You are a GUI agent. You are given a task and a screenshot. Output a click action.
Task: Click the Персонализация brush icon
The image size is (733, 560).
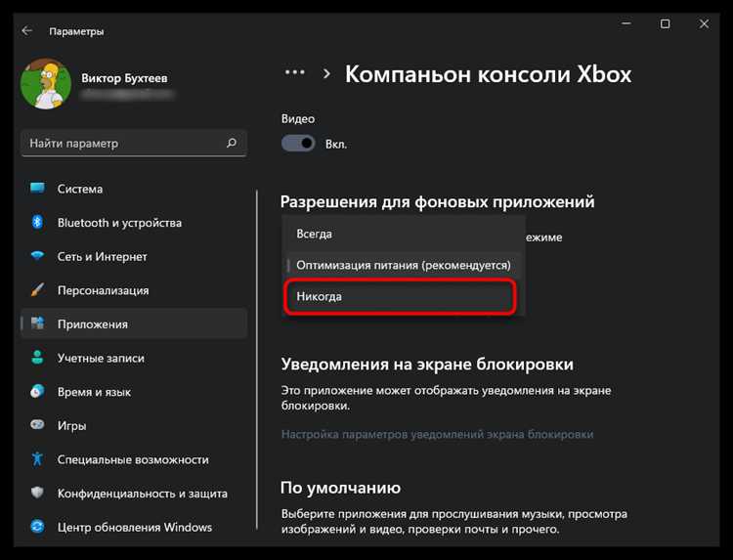pos(37,290)
